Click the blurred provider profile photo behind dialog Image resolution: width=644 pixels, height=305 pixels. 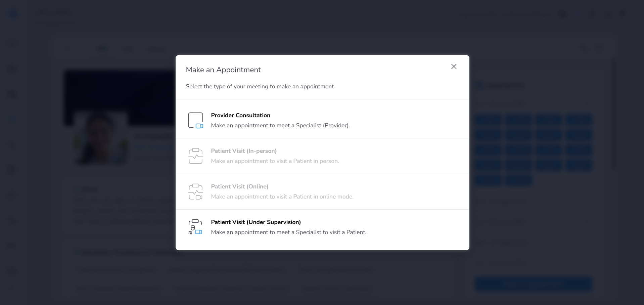(101, 138)
